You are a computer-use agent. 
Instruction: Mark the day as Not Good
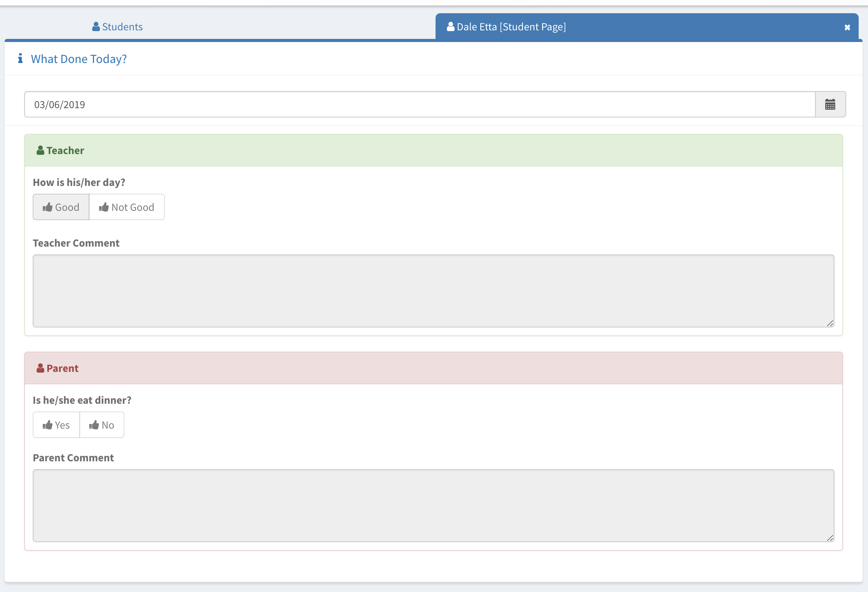127,207
